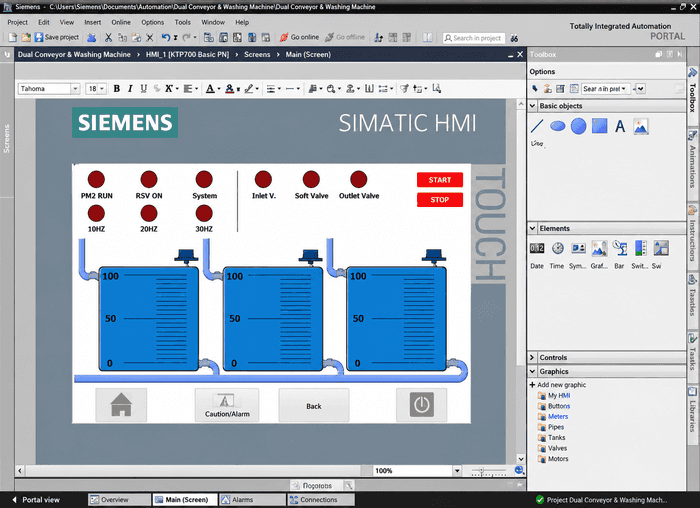
Task: Toggle Italic text formatting
Action: pyautogui.click(x=130, y=89)
